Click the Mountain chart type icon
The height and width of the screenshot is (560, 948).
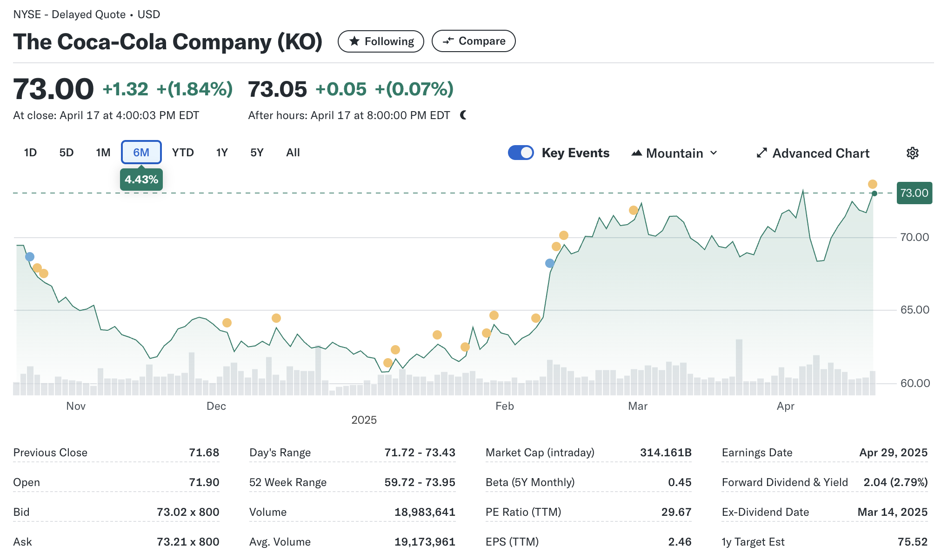636,153
